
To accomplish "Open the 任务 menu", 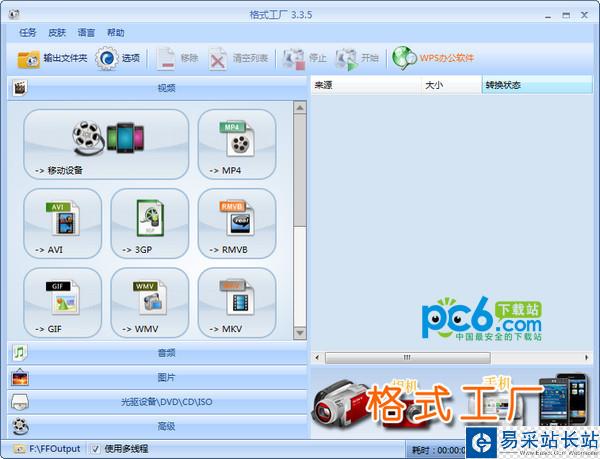I will (x=28, y=33).
